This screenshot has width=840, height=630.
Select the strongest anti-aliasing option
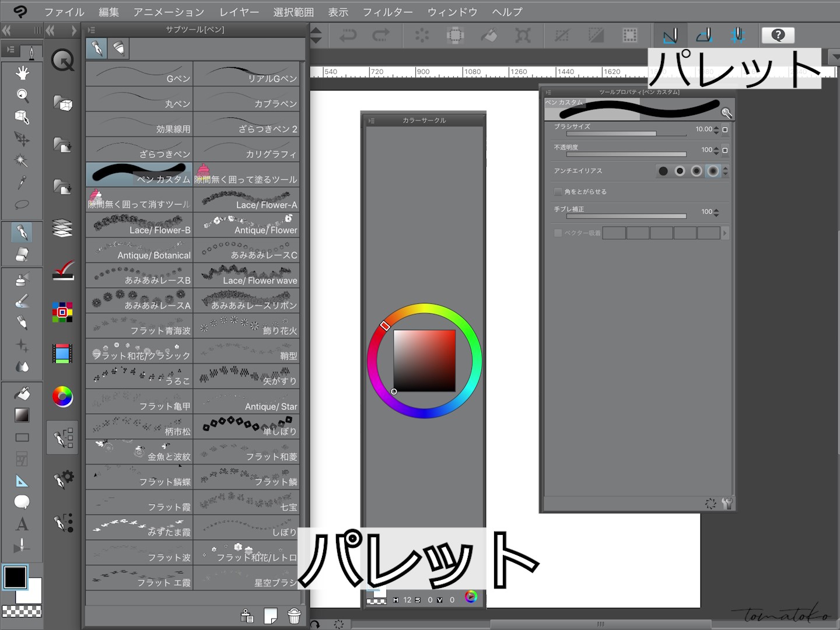(713, 171)
